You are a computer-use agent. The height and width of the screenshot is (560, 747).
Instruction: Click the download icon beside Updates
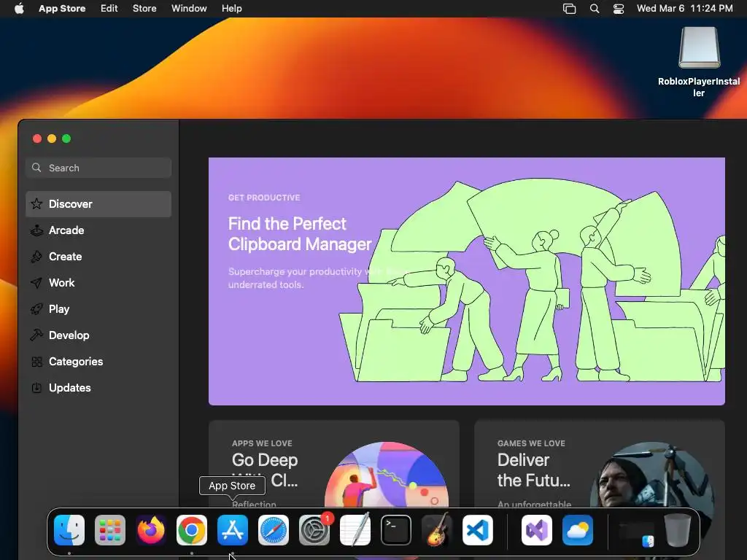36,388
